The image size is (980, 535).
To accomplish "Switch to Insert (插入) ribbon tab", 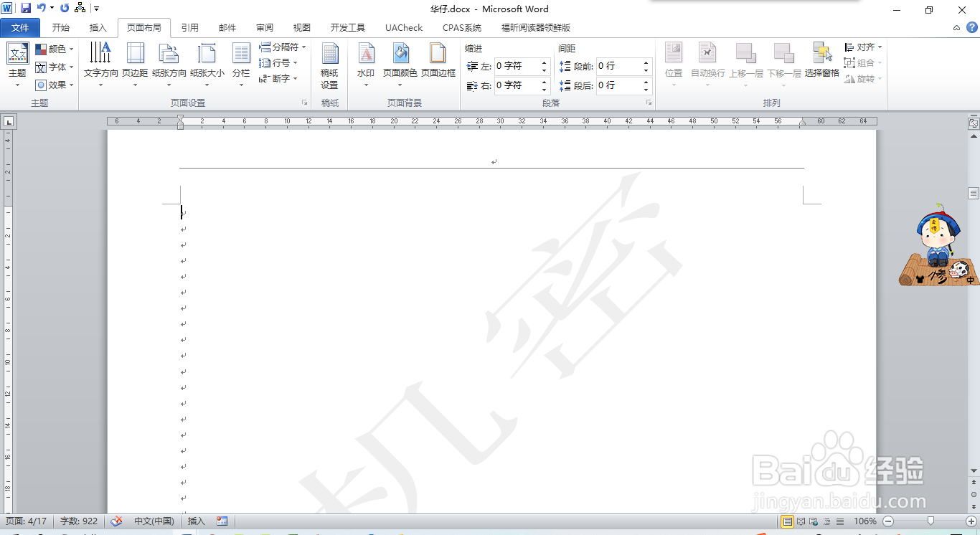I will click(x=98, y=28).
